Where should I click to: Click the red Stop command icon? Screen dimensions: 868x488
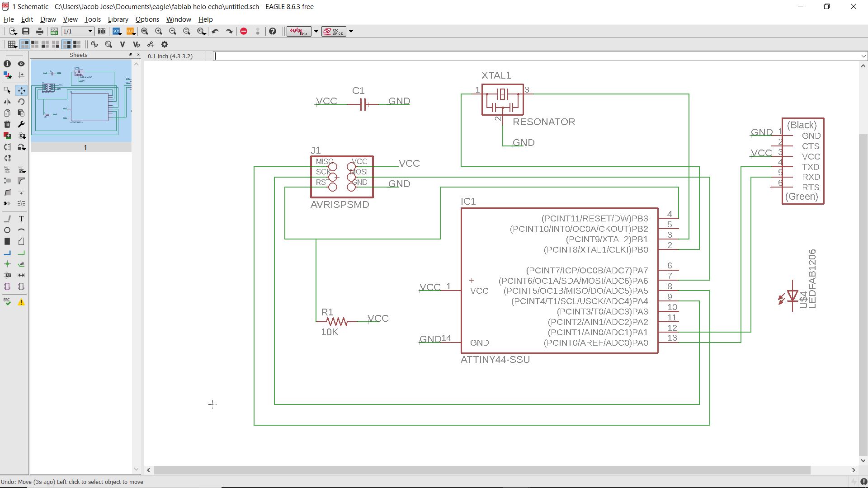[244, 31]
